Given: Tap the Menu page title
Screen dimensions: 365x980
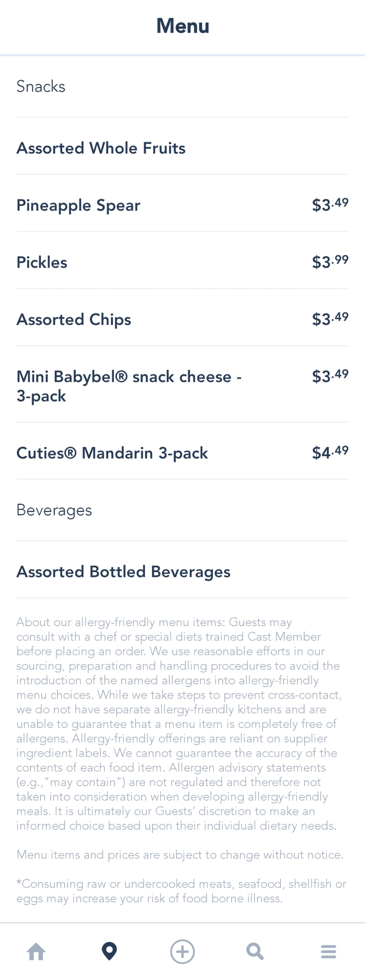Looking at the screenshot, I should pos(182,26).
